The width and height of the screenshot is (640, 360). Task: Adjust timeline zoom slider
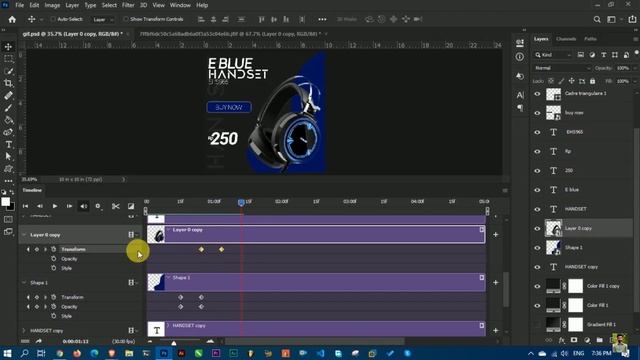(174, 342)
